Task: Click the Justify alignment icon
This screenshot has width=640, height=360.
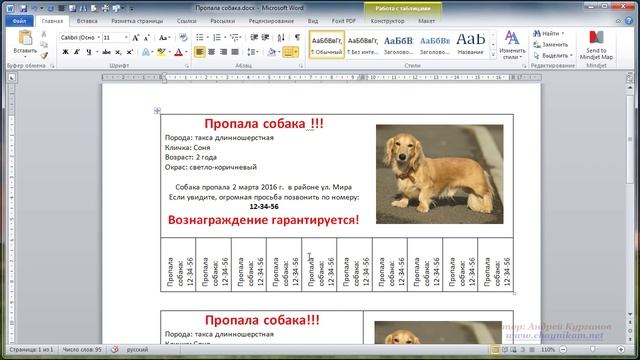Action: click(235, 52)
